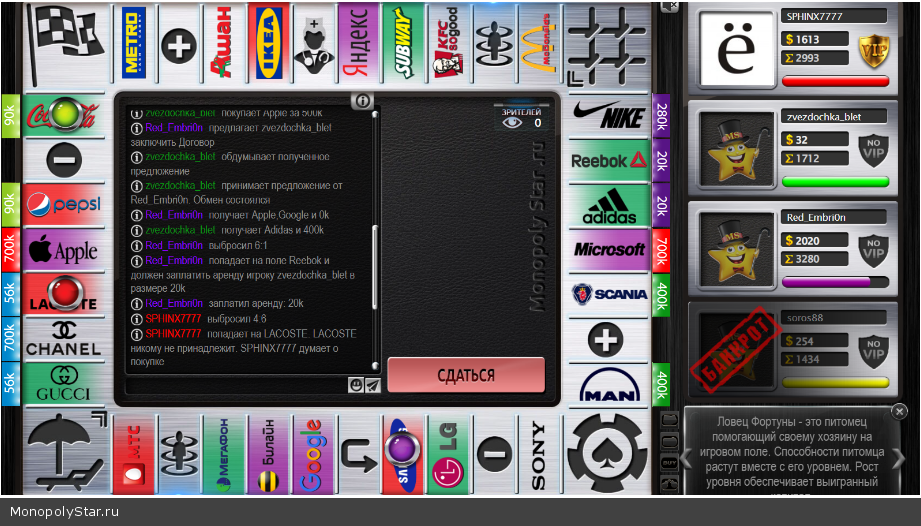Select the LACOSTE property cell
Image resolution: width=921 pixels, height=526 pixels.
(64, 294)
